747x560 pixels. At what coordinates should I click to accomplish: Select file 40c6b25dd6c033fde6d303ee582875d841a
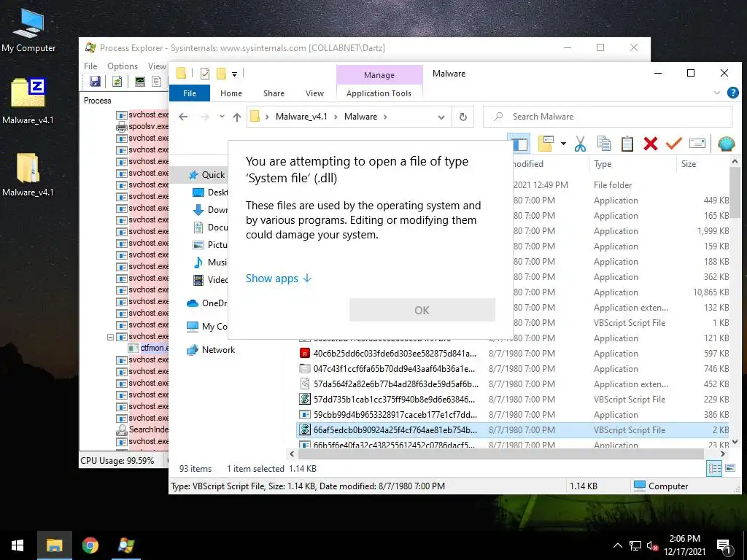(x=395, y=354)
